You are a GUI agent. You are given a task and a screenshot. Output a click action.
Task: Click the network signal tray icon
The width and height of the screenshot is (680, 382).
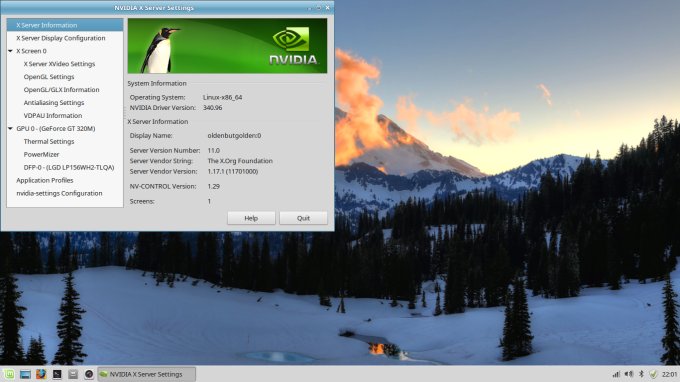(616, 374)
